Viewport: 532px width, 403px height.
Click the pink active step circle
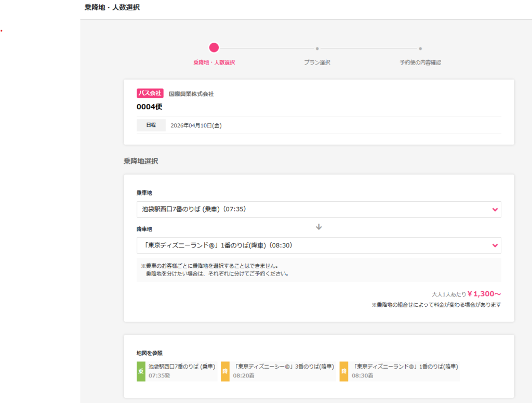coord(214,48)
